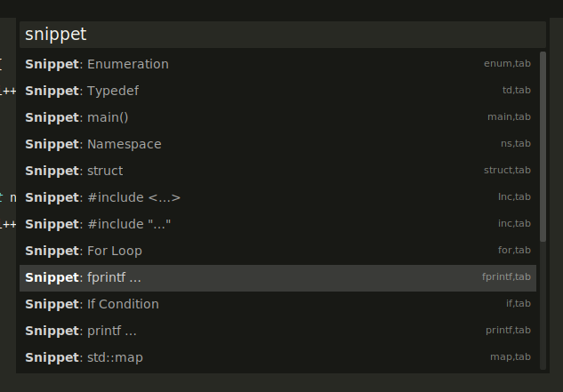Viewport: 563px width, 392px height.
Task: Select the Snippet: std::map entry
Action: click(84, 357)
